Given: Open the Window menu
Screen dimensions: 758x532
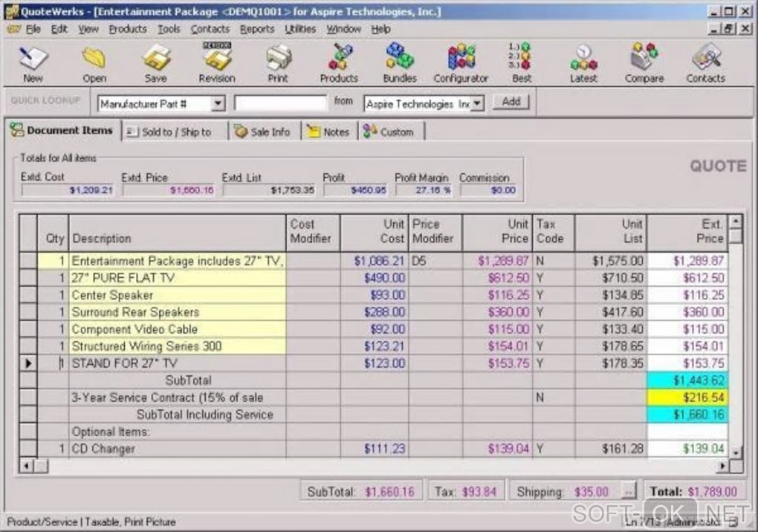Looking at the screenshot, I should click(344, 30).
